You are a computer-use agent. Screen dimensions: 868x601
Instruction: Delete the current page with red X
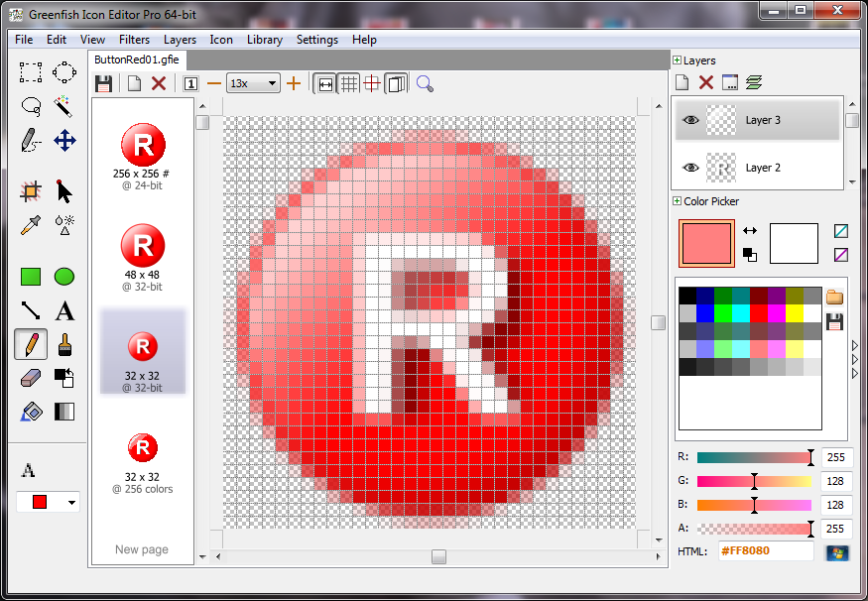point(158,83)
